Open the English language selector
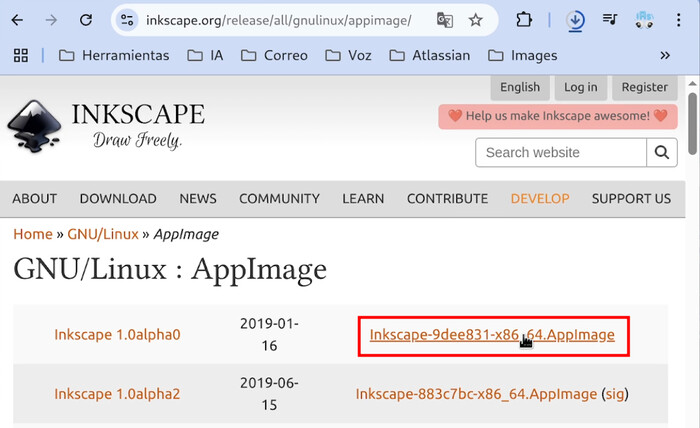 click(520, 87)
